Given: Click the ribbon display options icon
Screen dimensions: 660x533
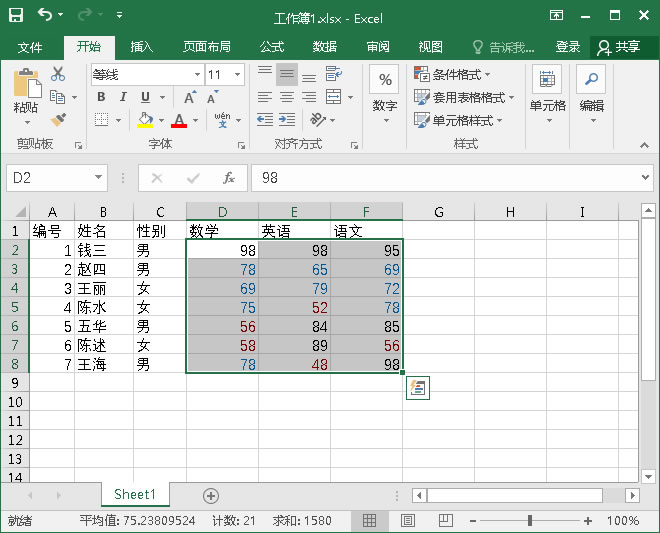Looking at the screenshot, I should click(x=556, y=16).
